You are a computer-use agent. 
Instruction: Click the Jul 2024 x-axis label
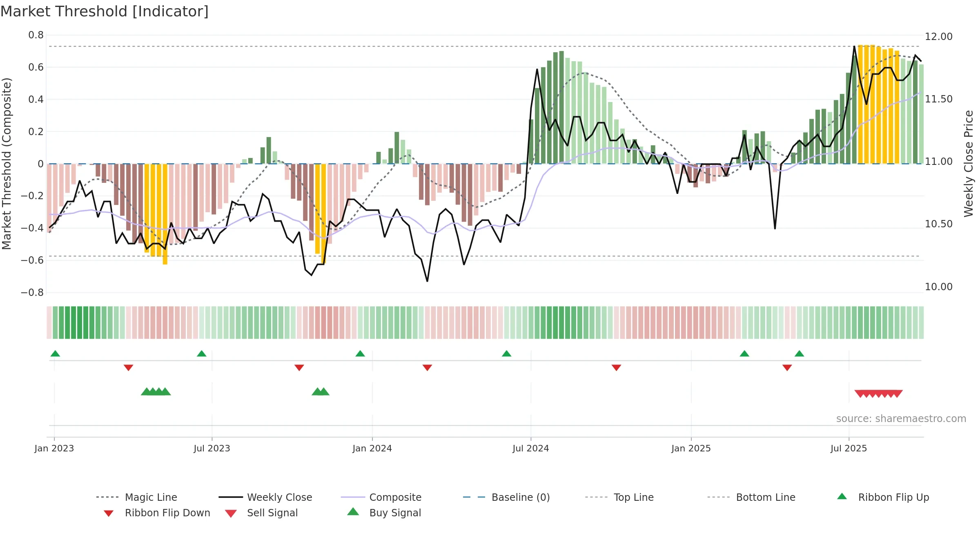point(531,449)
